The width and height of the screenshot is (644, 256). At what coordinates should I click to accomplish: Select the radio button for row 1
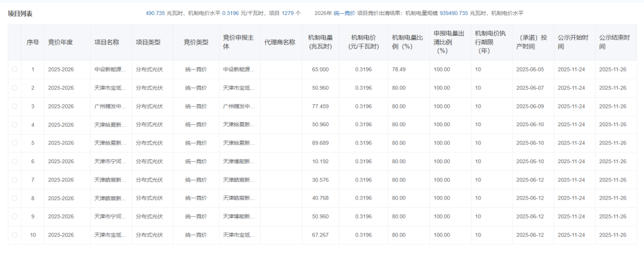[x=14, y=70]
